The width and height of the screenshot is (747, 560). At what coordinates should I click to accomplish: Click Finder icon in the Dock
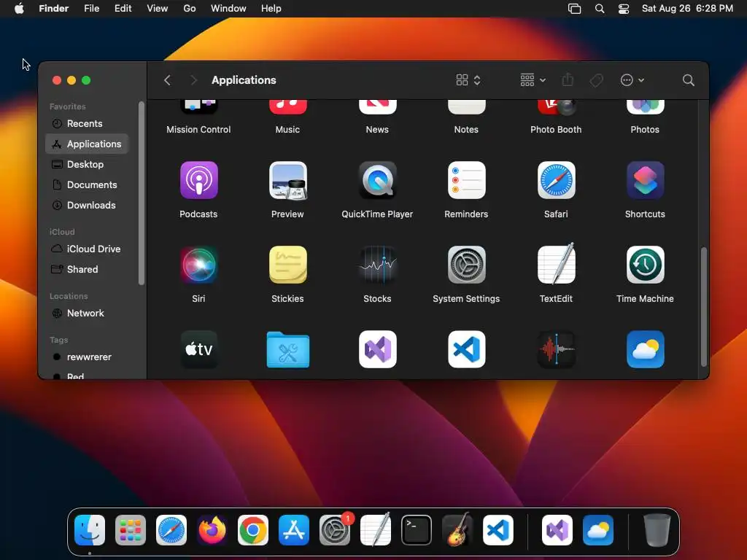coord(90,530)
